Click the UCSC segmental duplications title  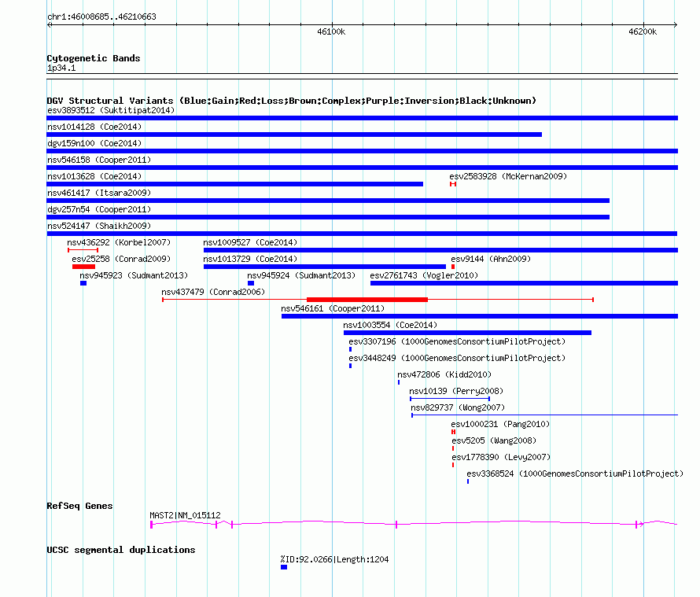[121, 550]
